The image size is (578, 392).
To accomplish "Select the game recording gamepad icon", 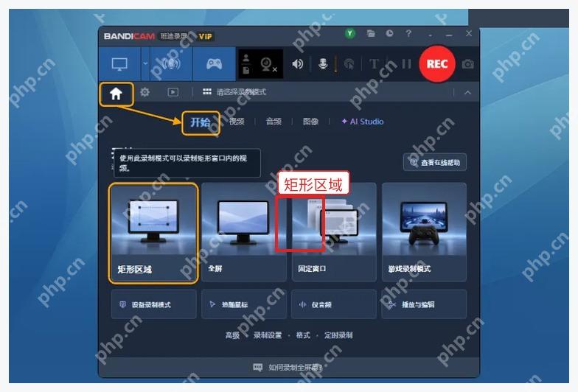I will [214, 64].
